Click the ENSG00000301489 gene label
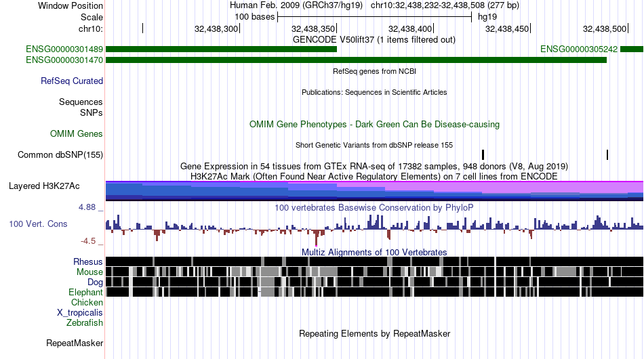Screen dimensions: 644x359 [x=64, y=49]
